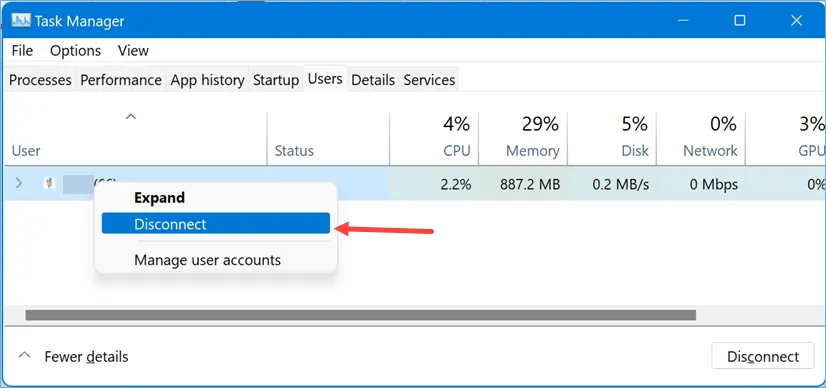The image size is (826, 388).
Task: Select the Users tab
Action: [x=325, y=79]
